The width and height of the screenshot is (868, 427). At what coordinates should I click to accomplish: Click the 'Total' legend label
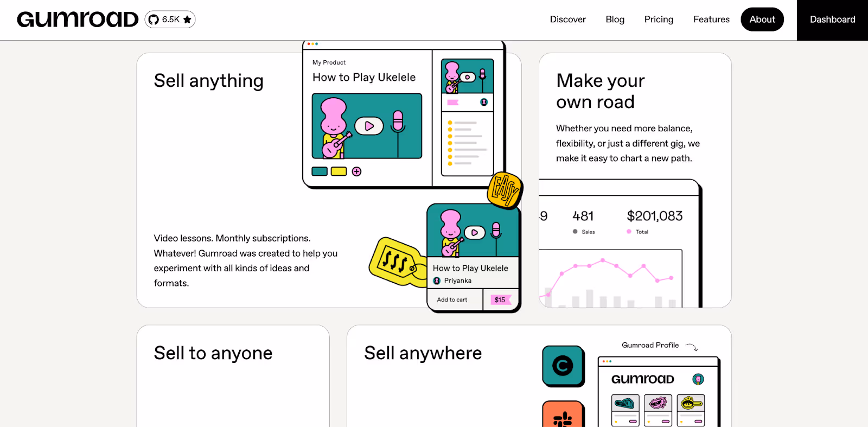[642, 232]
